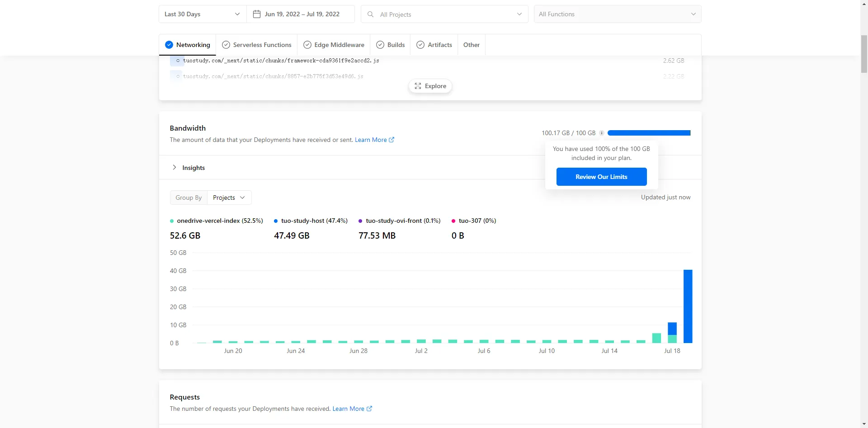Expand the All Projects chevron

[519, 14]
